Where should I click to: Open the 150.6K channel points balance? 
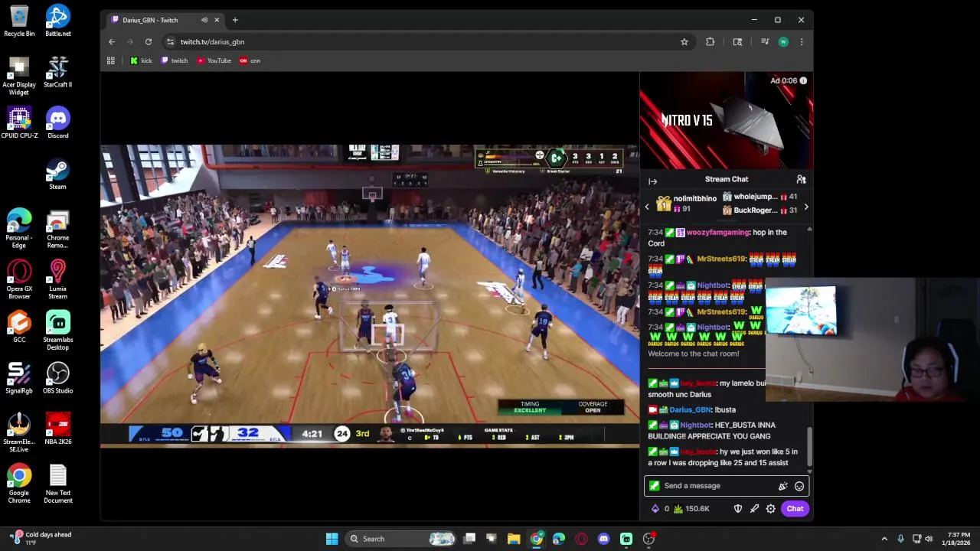[x=691, y=509]
